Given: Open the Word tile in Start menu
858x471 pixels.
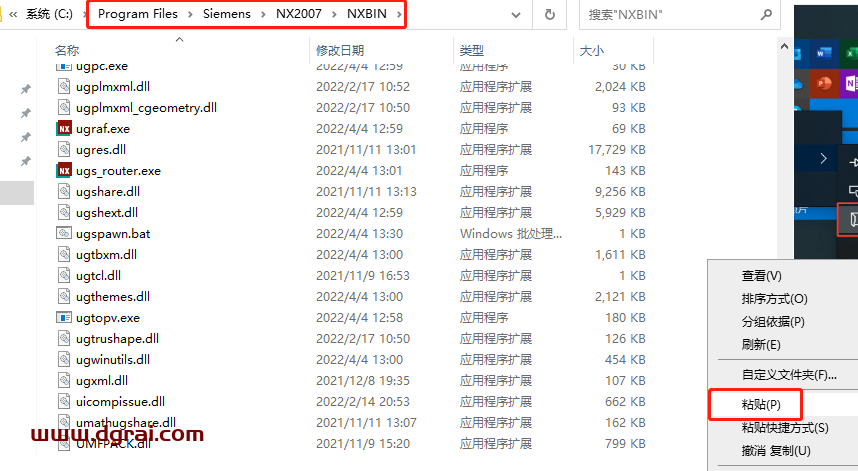Looking at the screenshot, I should tap(824, 53).
